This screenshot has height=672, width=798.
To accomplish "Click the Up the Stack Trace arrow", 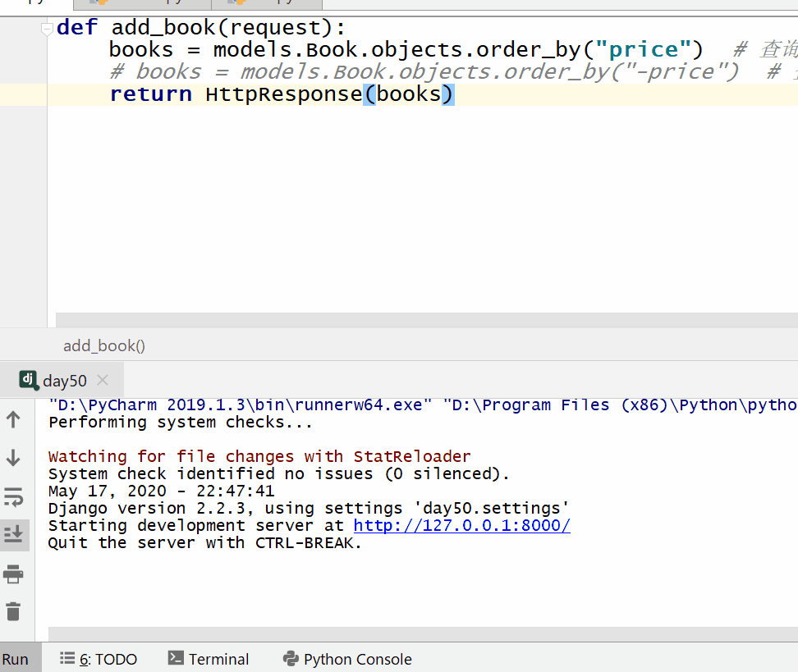I will (x=13, y=420).
